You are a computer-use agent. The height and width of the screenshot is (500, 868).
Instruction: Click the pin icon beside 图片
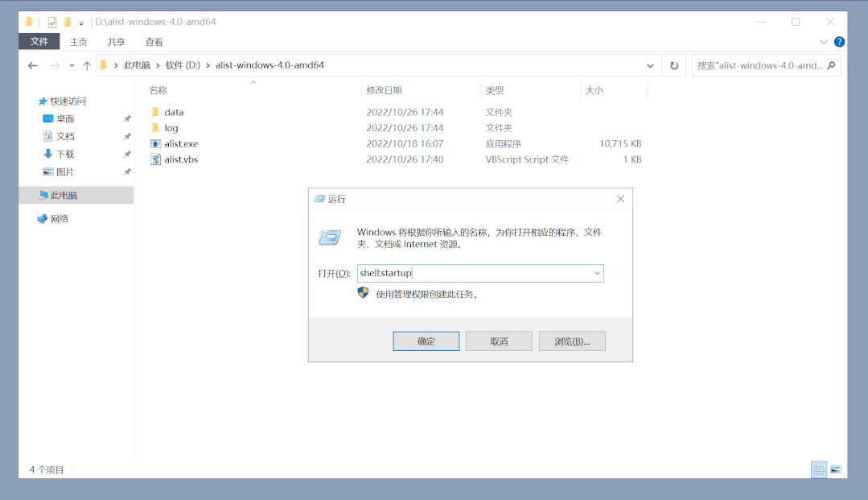[127, 171]
